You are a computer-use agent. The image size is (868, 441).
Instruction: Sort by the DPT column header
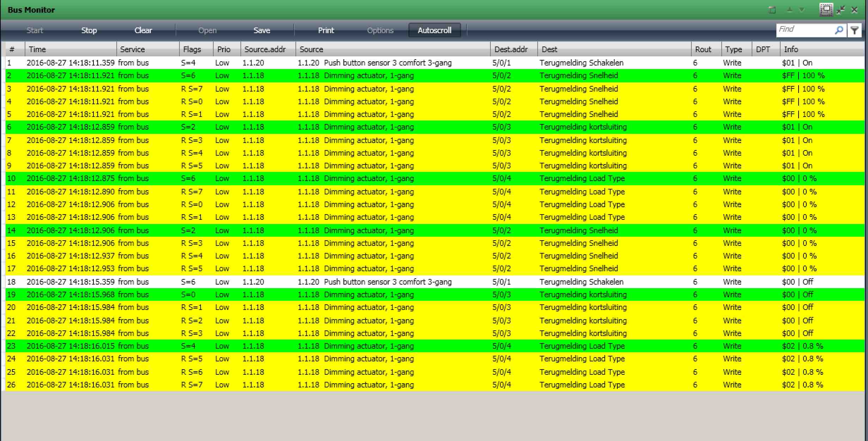click(x=766, y=49)
